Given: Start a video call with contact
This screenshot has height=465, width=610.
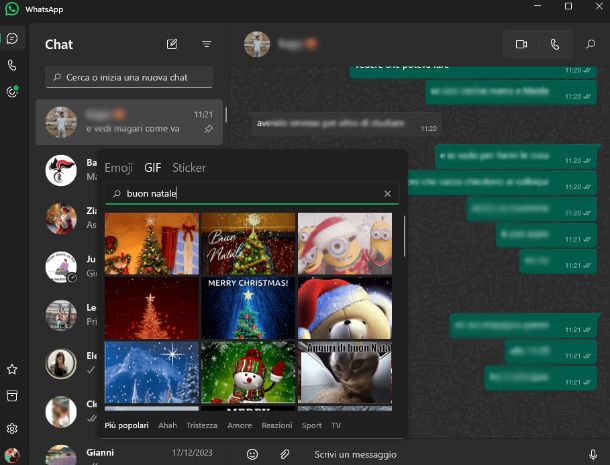Looking at the screenshot, I should pos(521,44).
